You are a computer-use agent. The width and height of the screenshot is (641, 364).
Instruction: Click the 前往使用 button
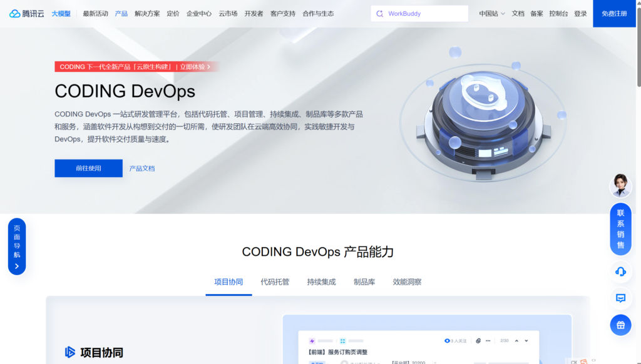coord(89,168)
